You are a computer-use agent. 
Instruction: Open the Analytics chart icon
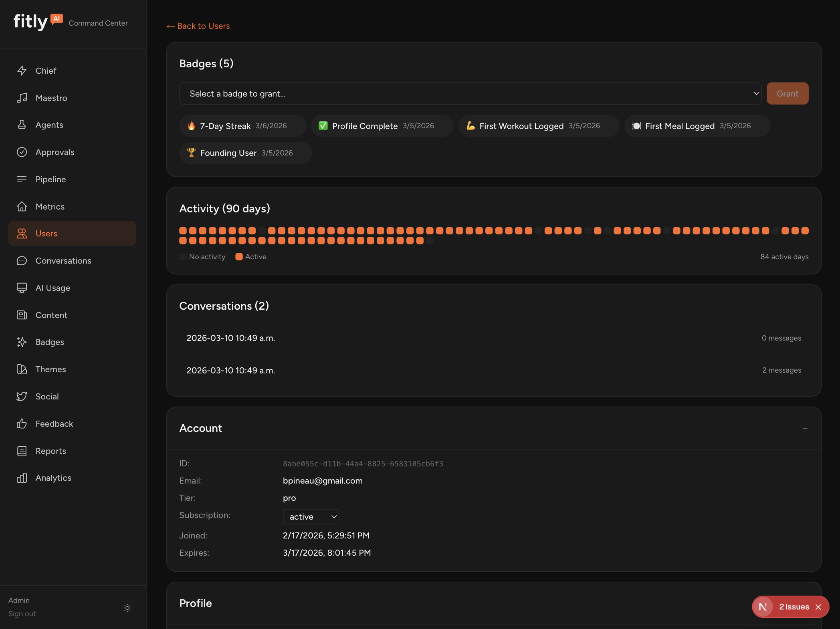(22, 478)
